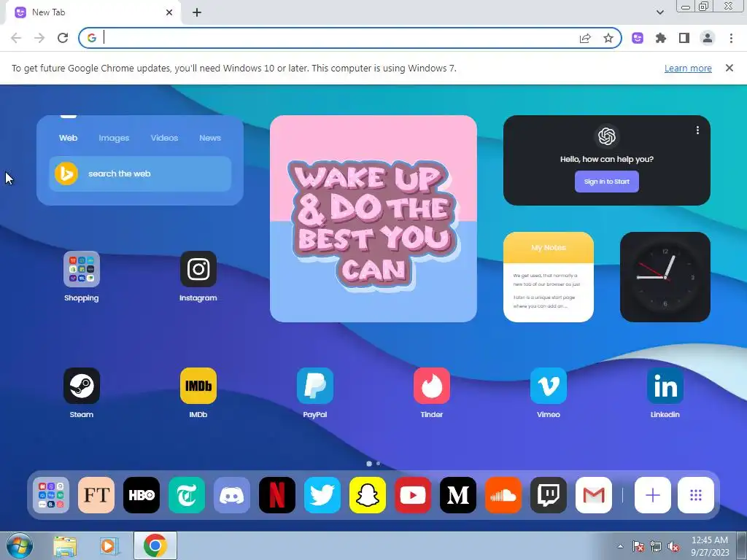Open Snapchat from the dock
This screenshot has width=747, height=560.
point(368,495)
